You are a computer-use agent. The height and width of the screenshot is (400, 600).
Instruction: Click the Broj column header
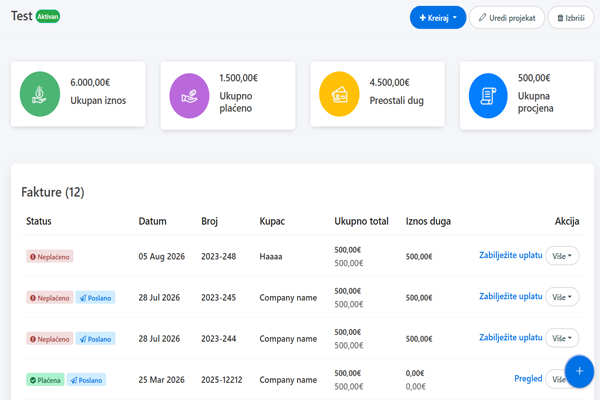coord(209,221)
